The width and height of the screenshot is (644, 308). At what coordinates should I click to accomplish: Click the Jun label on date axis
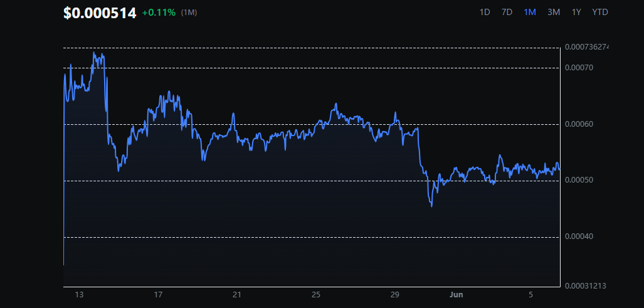pyautogui.click(x=455, y=295)
